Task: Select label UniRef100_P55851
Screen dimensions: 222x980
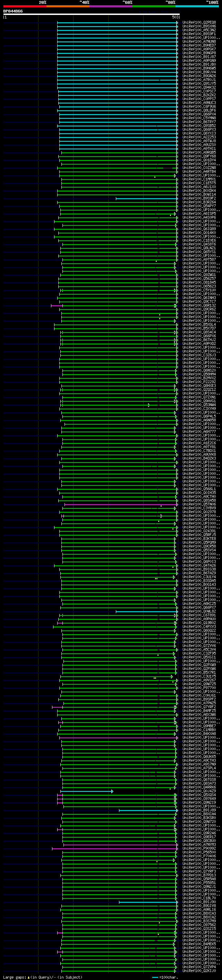Action: coord(199,883)
